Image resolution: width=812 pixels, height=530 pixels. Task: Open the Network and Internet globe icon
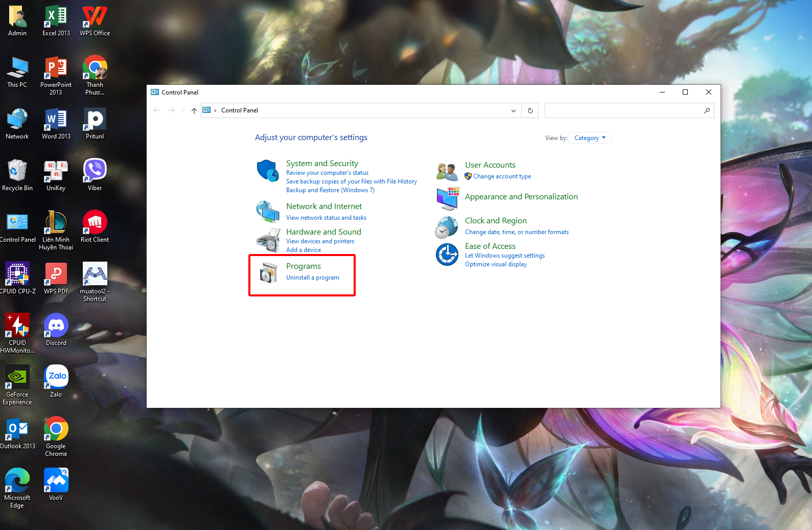[x=268, y=212]
